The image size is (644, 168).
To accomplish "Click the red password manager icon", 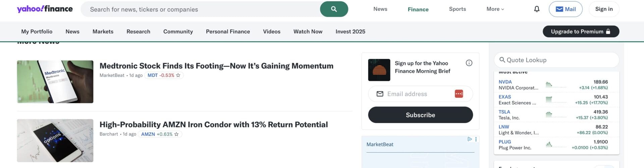I will (x=459, y=94).
